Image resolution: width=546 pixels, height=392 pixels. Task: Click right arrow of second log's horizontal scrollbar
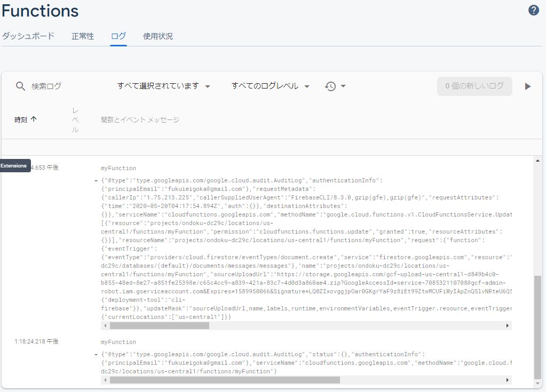508,380
